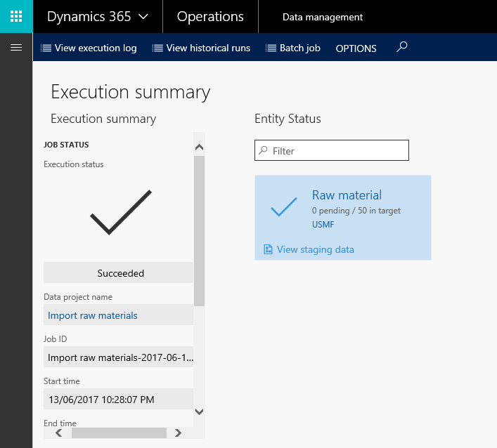
Task: Click the Batch job list icon
Action: (x=271, y=48)
